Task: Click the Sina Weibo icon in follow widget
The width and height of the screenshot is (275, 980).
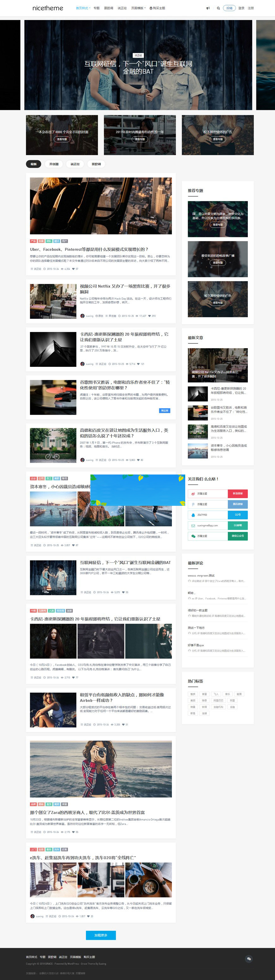Action: (x=193, y=493)
